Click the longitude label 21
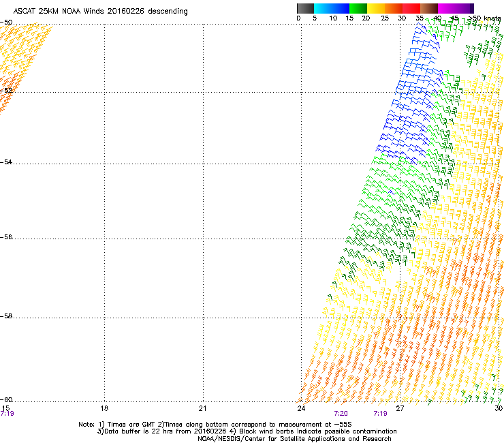This screenshot has height=443, width=504. (x=202, y=408)
